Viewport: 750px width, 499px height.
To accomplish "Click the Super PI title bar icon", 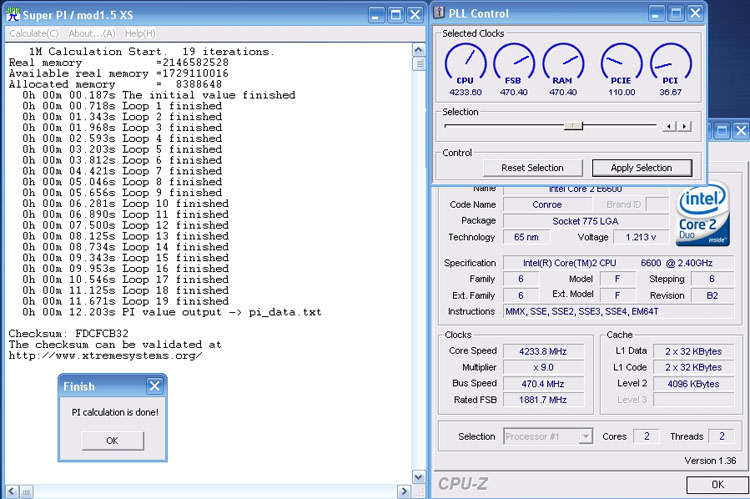I will click(13, 14).
